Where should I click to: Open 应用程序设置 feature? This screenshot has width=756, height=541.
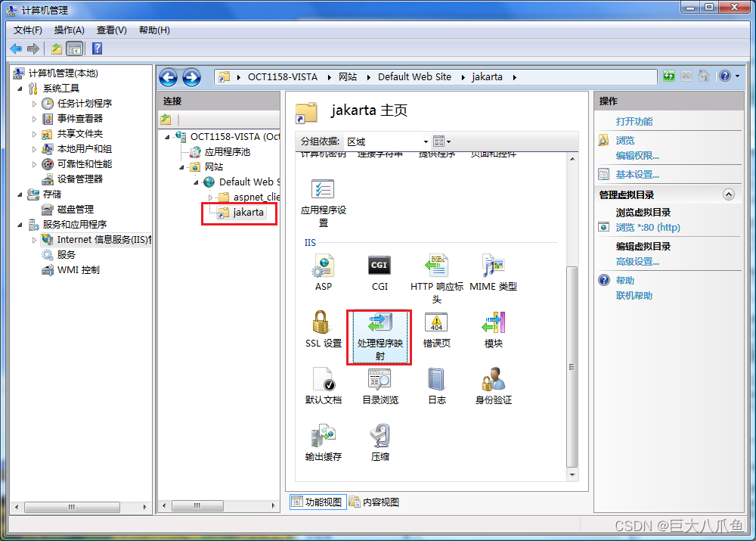[323, 204]
